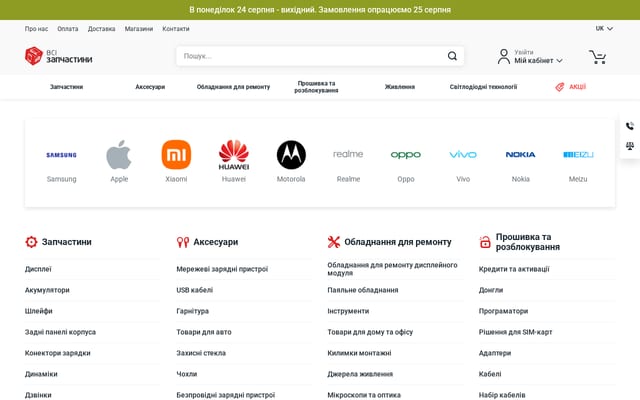640x400 pixels.
Task: Open the Захисні стекла link
Action: coord(201,353)
